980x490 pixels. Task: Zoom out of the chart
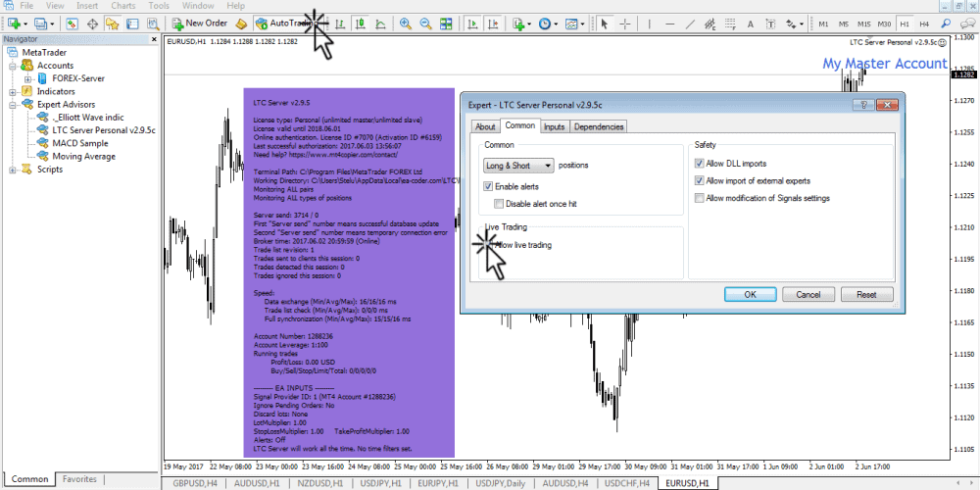425,24
